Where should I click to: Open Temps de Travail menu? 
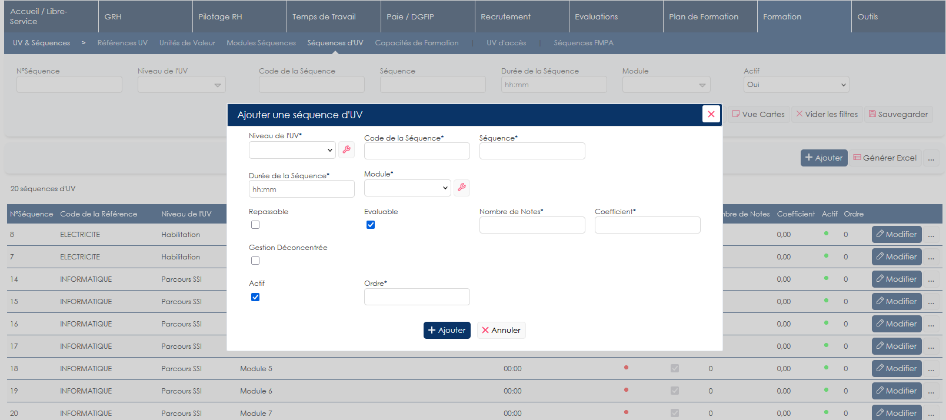pos(332,17)
